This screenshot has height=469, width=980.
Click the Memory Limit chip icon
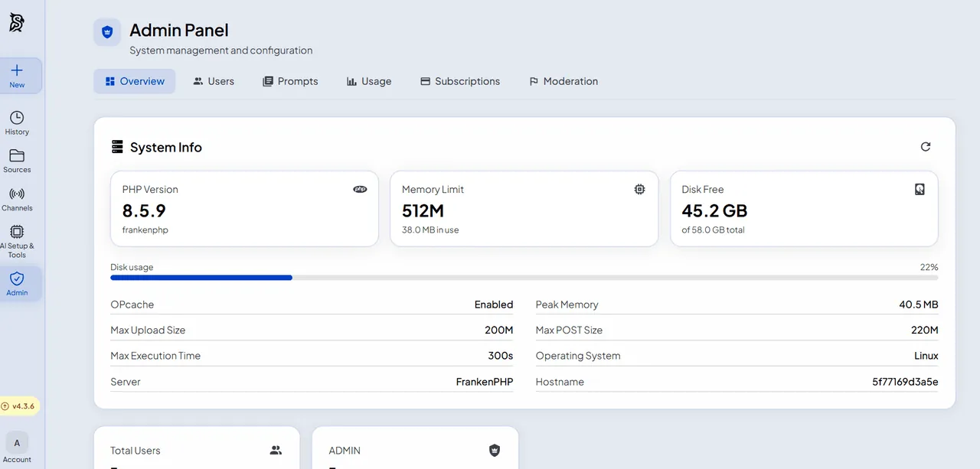[639, 189]
